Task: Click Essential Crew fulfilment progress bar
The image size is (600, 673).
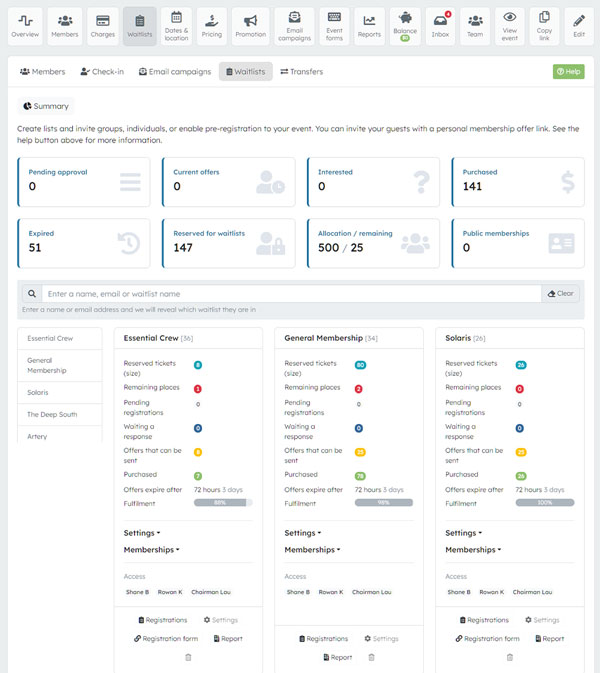Action: pos(223,502)
